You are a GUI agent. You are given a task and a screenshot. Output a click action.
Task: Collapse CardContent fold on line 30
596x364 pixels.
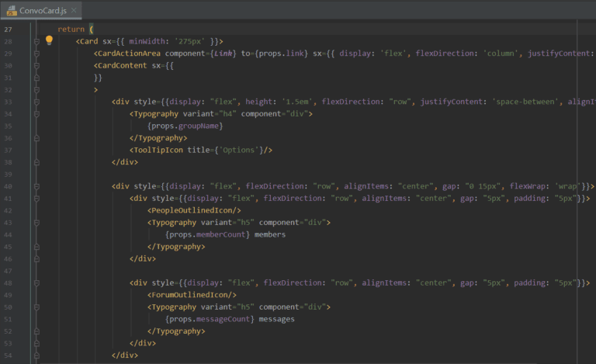[x=37, y=66]
